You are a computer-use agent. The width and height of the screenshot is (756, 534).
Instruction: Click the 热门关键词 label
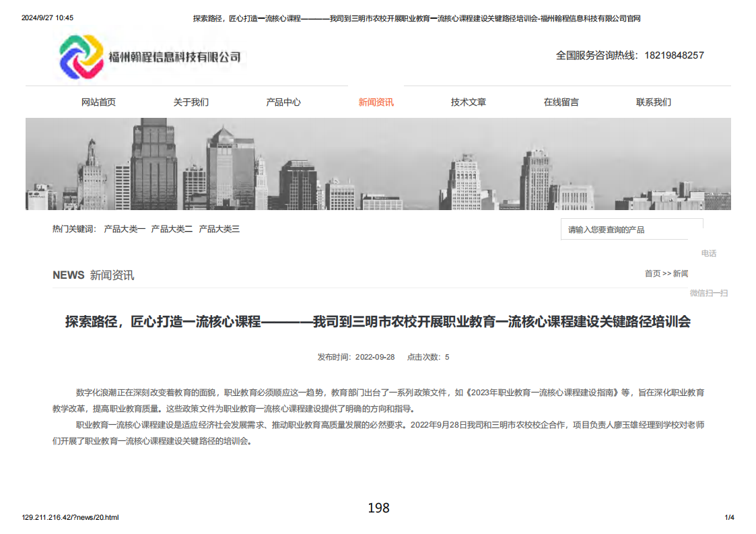point(74,229)
